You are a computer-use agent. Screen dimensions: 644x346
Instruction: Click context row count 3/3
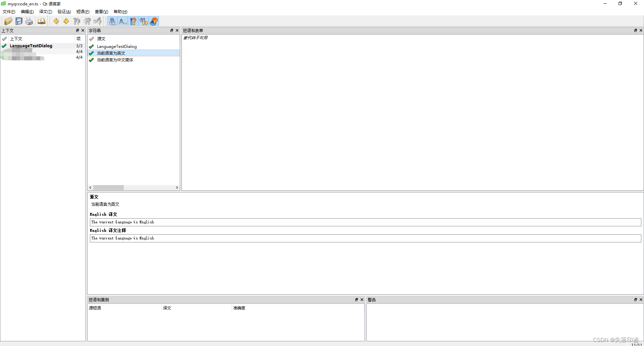(79, 46)
